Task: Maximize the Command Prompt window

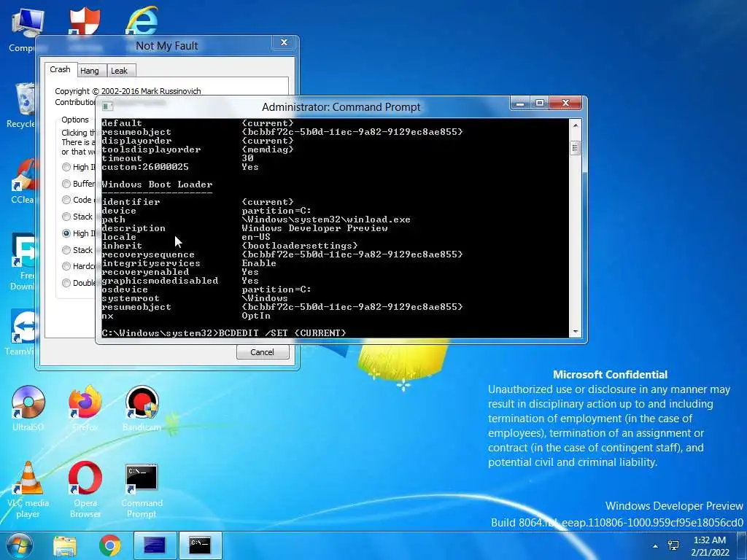Action: [x=539, y=103]
